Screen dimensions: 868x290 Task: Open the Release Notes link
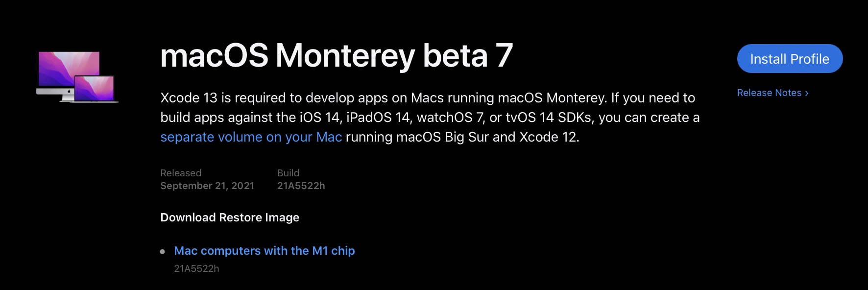point(769,93)
